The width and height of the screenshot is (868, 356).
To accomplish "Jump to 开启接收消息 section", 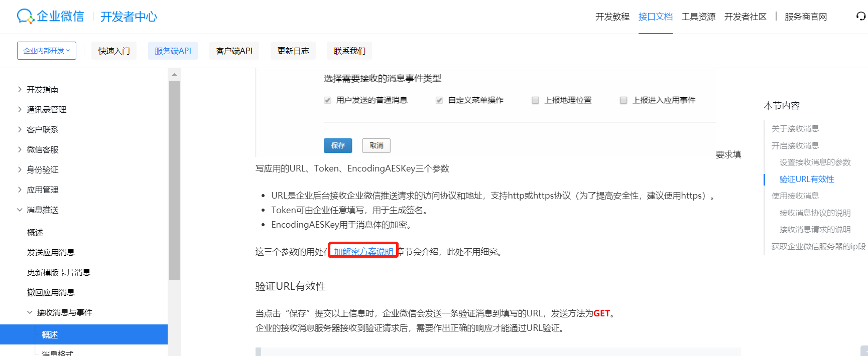I will [x=795, y=145].
